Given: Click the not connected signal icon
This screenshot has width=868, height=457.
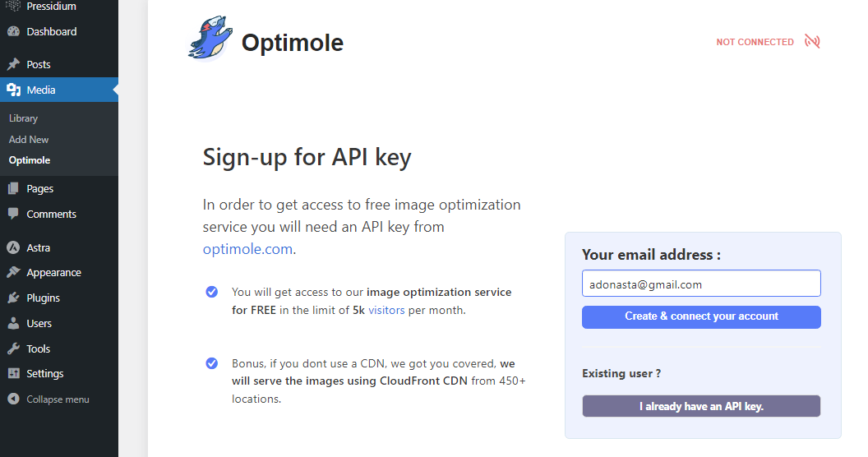Looking at the screenshot, I should (x=812, y=41).
